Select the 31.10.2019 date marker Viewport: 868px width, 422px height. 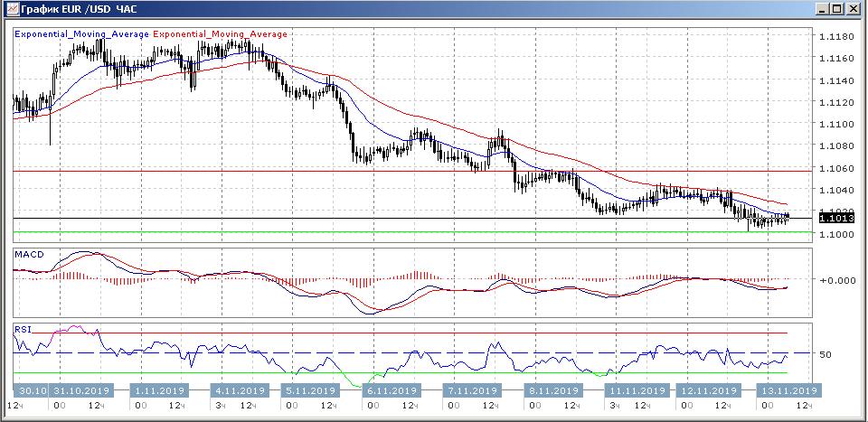point(81,390)
